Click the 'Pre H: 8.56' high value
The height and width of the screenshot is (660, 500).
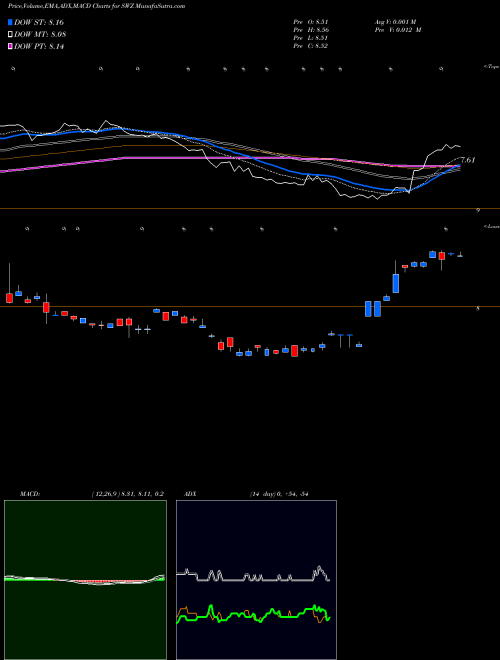point(311,30)
